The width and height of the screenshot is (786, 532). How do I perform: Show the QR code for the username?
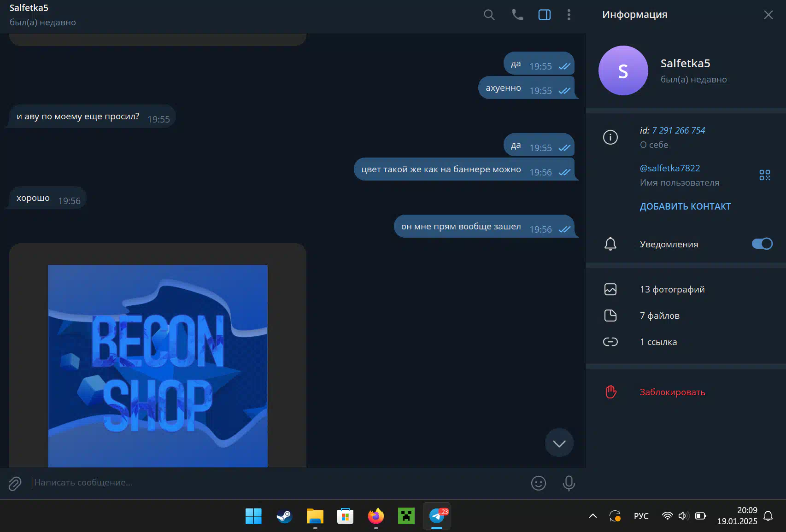[x=765, y=175]
